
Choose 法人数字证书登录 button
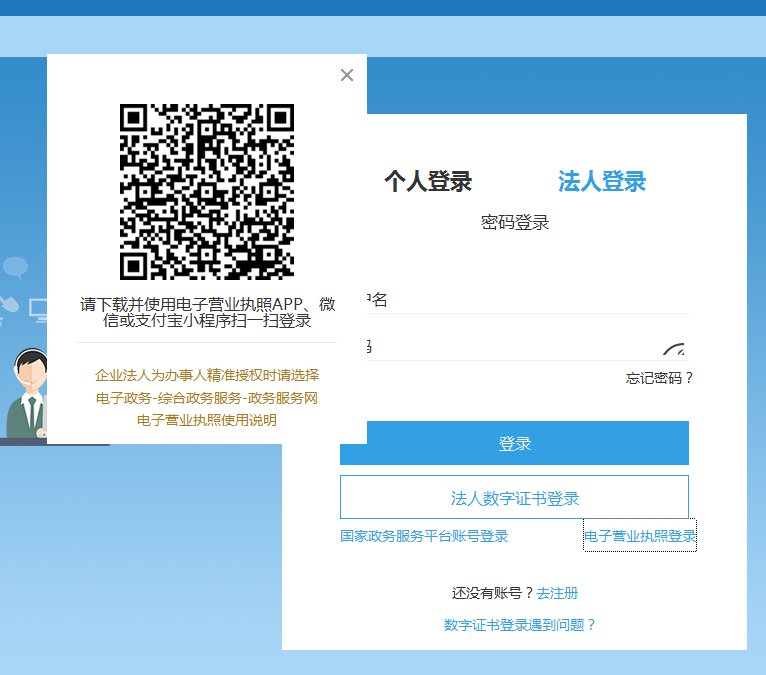click(x=514, y=497)
